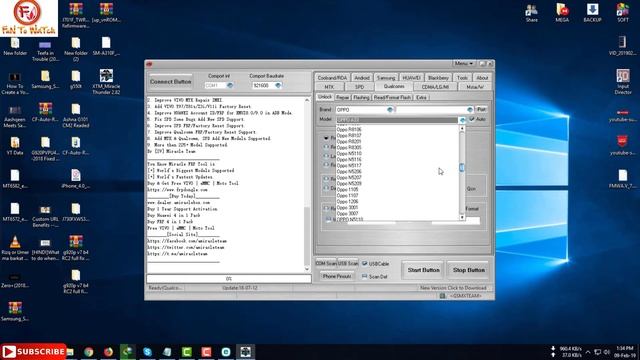
Task: Open the SOFT desktop shortcut
Action: 622,13
